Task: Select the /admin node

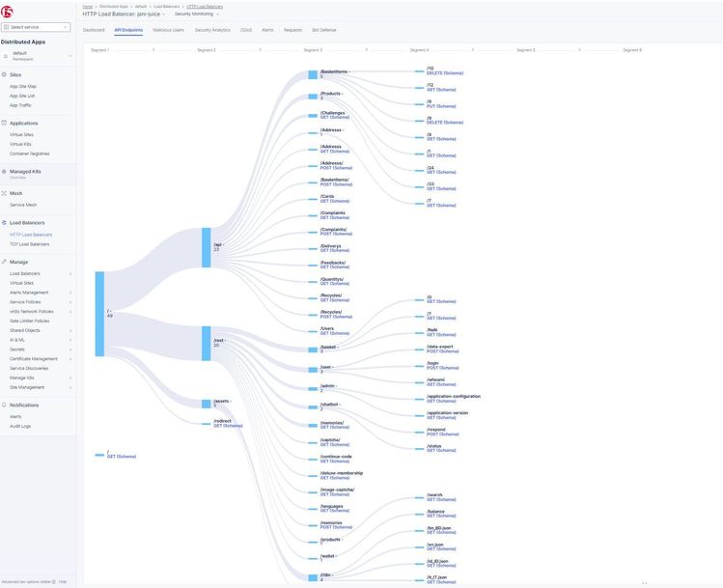Action: click(x=313, y=388)
